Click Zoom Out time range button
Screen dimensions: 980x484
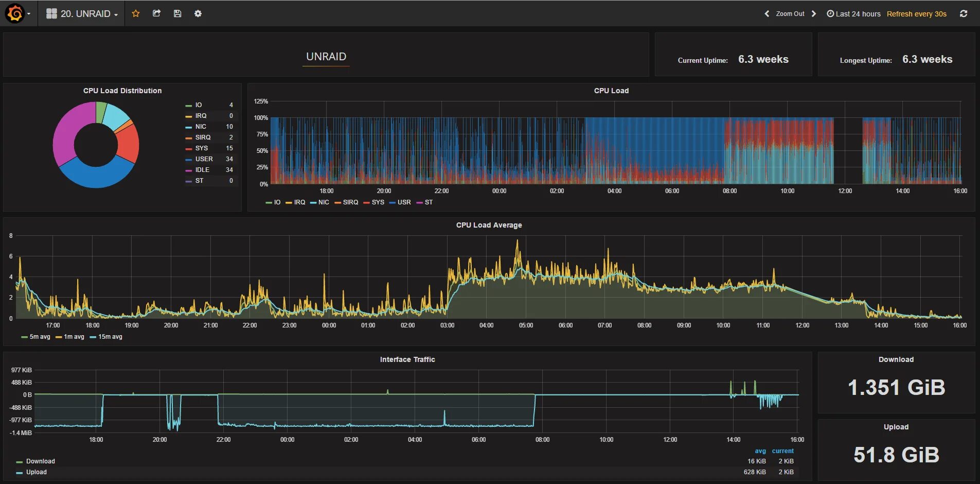790,14
